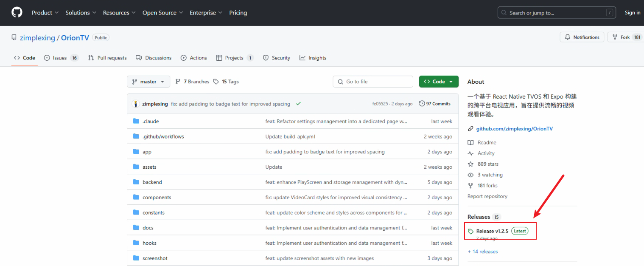Open the zimplexing owner link
The height and width of the screenshot is (266, 644).
[x=37, y=38]
